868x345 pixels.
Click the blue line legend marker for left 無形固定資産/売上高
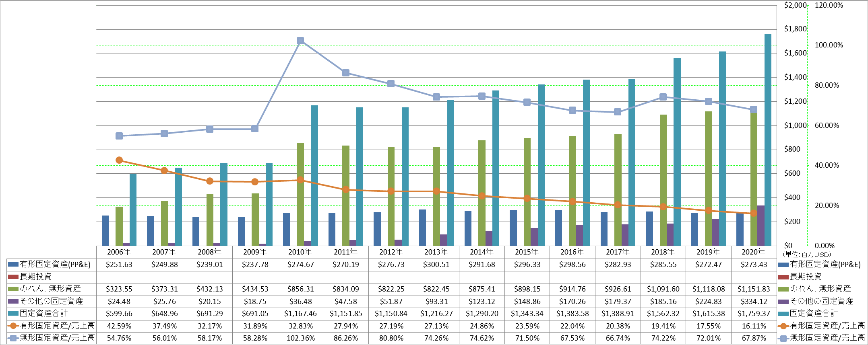point(13,338)
